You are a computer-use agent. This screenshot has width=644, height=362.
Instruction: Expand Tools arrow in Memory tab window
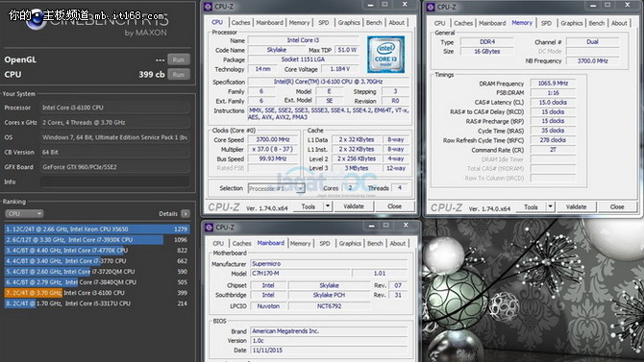550,206
